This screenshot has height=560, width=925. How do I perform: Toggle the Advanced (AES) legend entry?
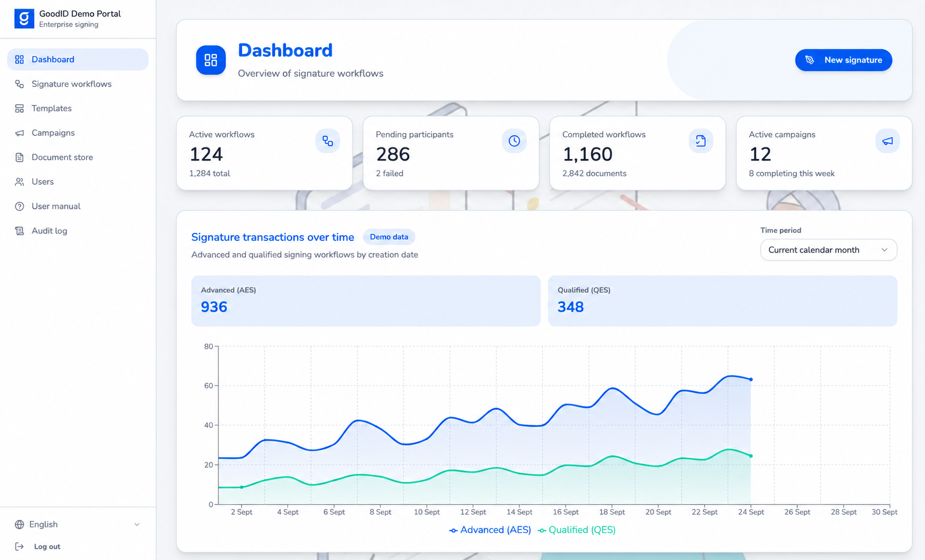[490, 530]
